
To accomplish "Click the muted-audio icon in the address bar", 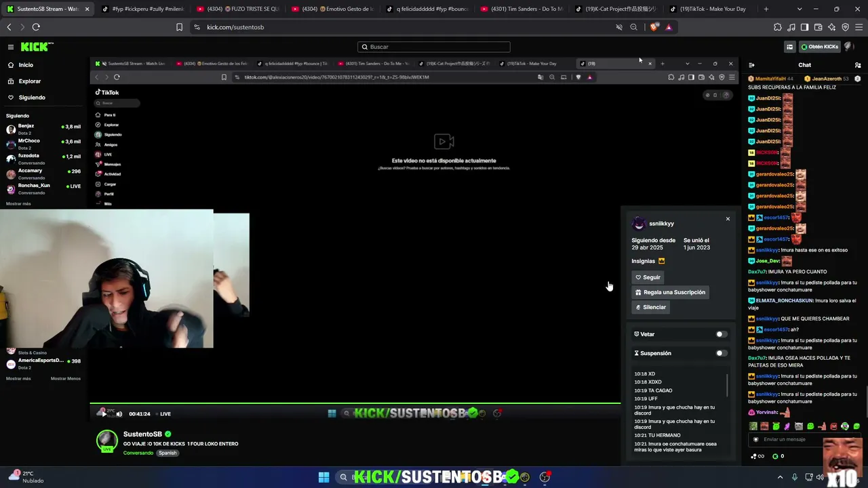I will coord(618,27).
